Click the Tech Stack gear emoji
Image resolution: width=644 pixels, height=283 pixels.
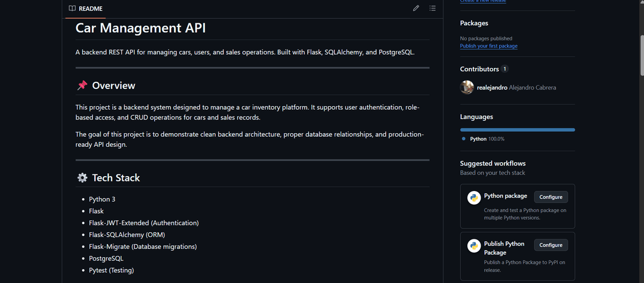(x=82, y=178)
